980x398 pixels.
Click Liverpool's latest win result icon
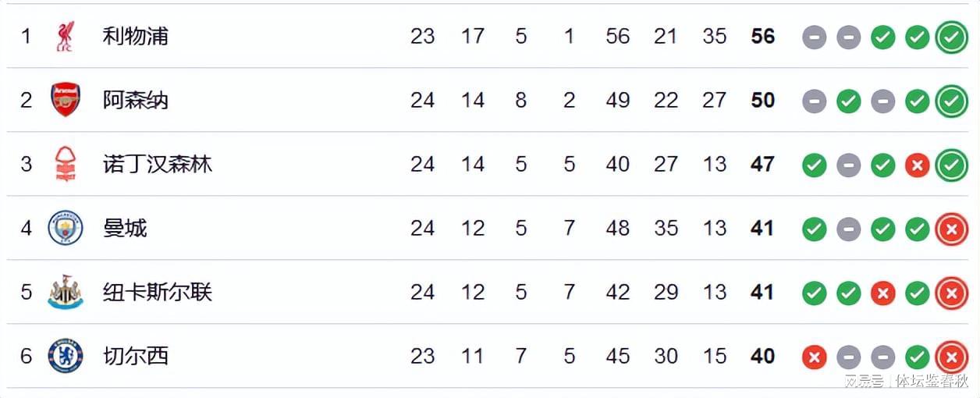(951, 37)
